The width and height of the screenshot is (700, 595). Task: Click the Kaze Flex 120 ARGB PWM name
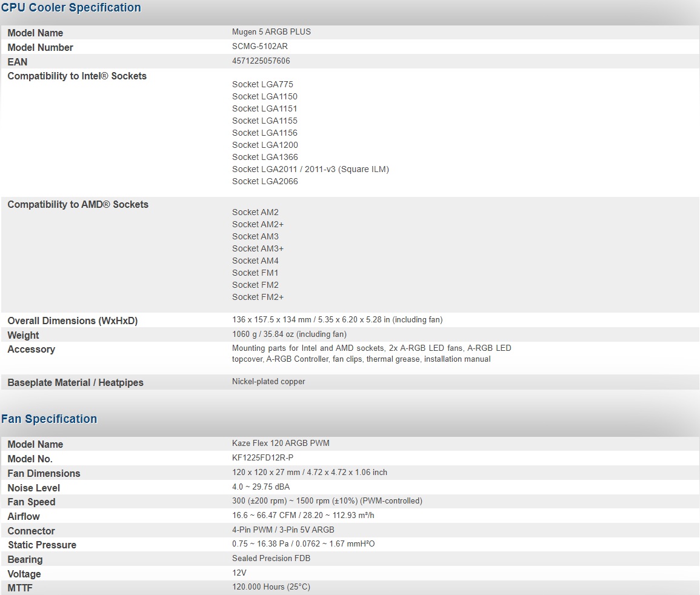pyautogui.click(x=281, y=443)
